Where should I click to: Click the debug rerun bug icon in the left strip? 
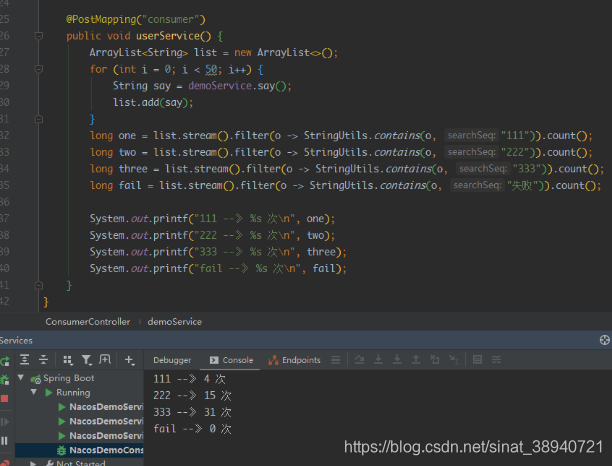[x=4, y=379]
